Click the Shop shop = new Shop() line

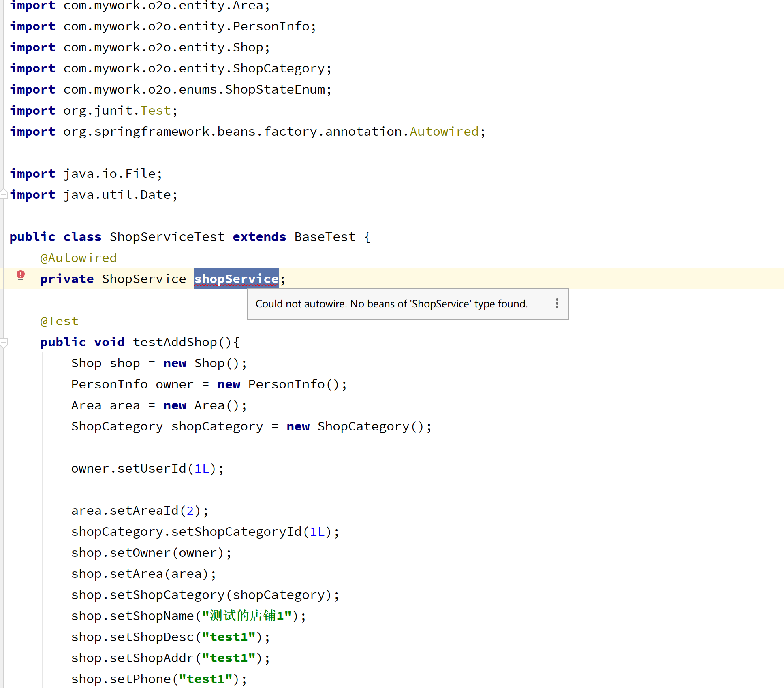click(x=159, y=363)
